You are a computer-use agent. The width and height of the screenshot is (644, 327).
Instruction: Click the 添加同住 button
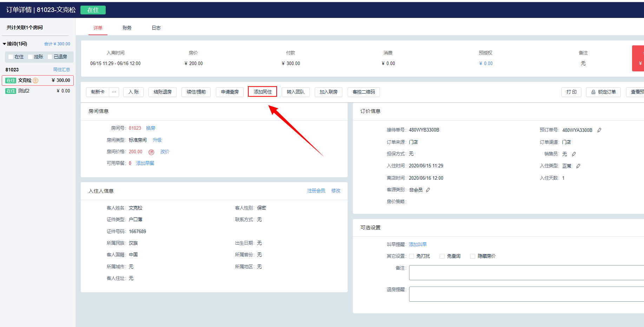point(263,92)
